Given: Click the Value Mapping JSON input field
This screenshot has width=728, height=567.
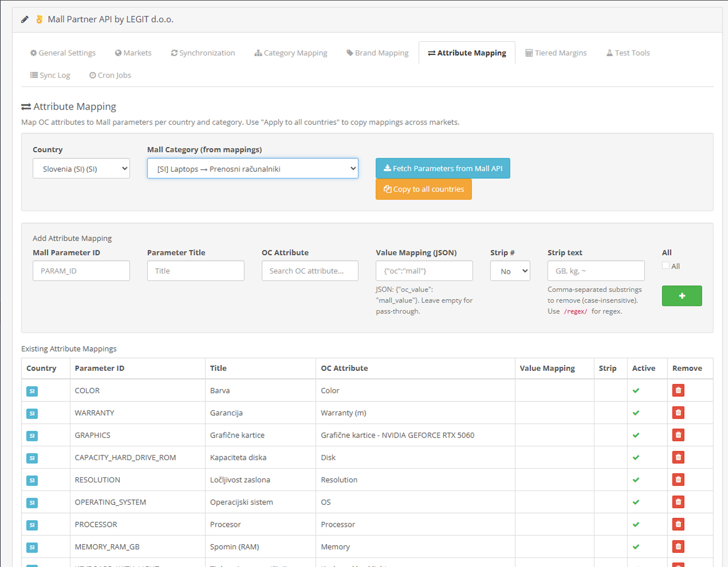Looking at the screenshot, I should pos(424,271).
